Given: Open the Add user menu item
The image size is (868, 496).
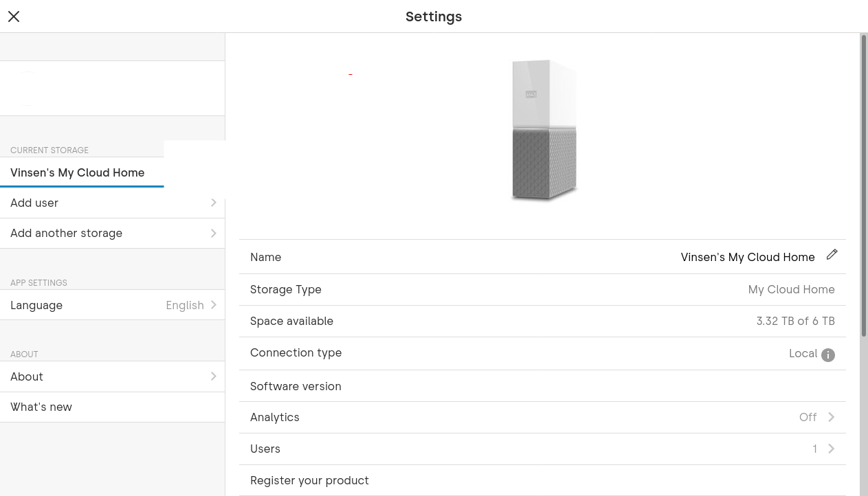Looking at the screenshot, I should click(x=112, y=203).
